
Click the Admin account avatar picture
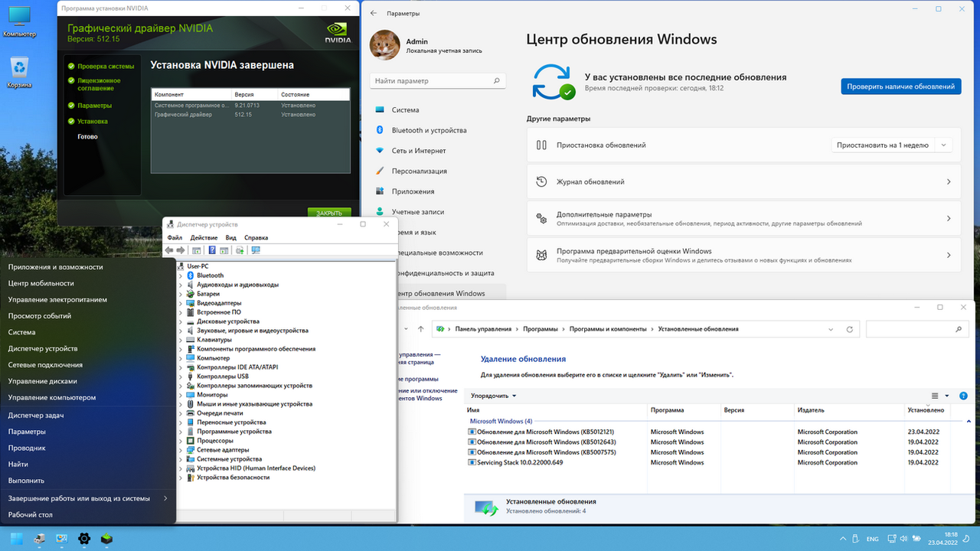(x=384, y=45)
